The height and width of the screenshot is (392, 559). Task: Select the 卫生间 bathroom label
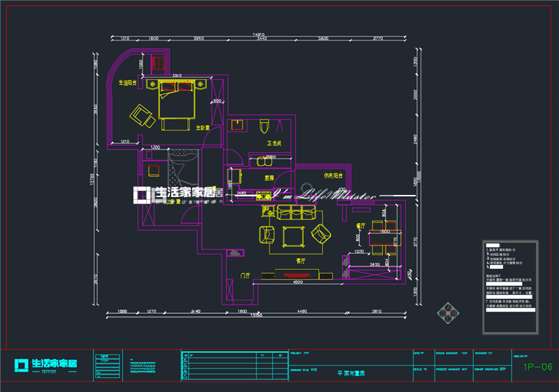click(x=273, y=143)
